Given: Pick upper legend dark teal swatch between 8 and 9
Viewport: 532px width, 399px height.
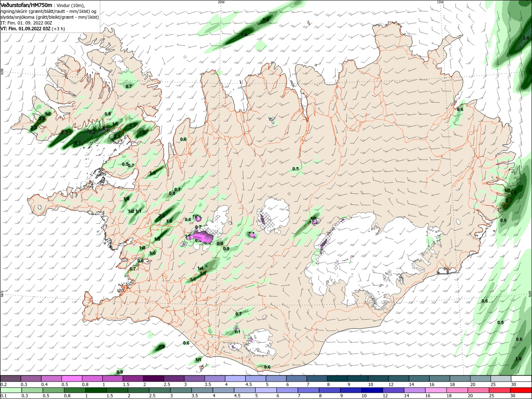Looking at the screenshot, I should (337, 379).
